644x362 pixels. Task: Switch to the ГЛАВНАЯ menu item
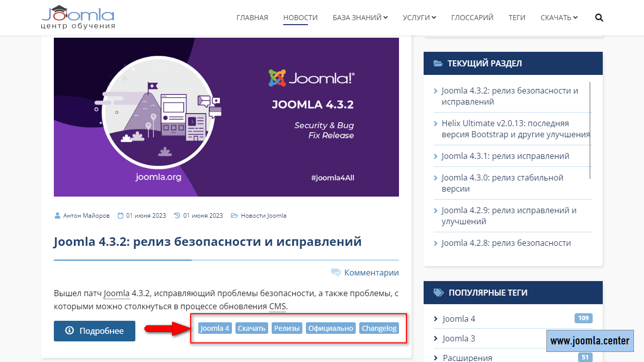pos(252,17)
